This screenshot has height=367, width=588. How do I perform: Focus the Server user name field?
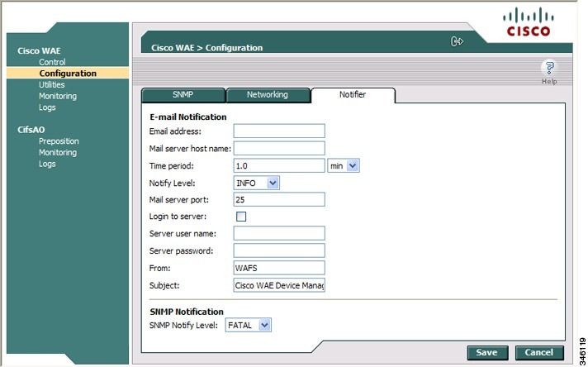pos(279,233)
